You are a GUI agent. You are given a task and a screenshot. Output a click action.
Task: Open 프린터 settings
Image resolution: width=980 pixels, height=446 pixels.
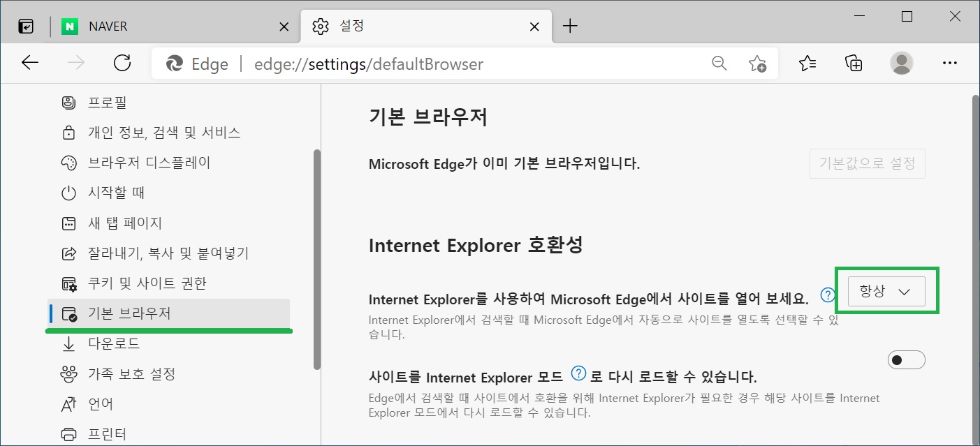click(168, 434)
